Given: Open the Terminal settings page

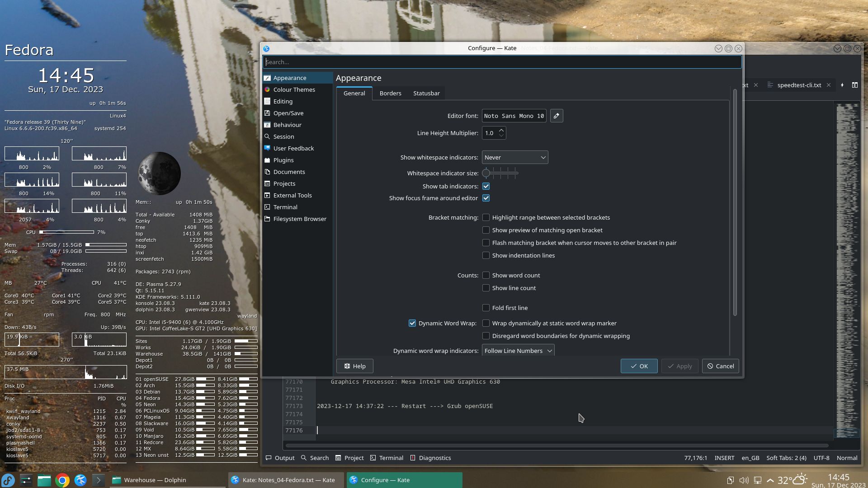Looking at the screenshot, I should 285,207.
